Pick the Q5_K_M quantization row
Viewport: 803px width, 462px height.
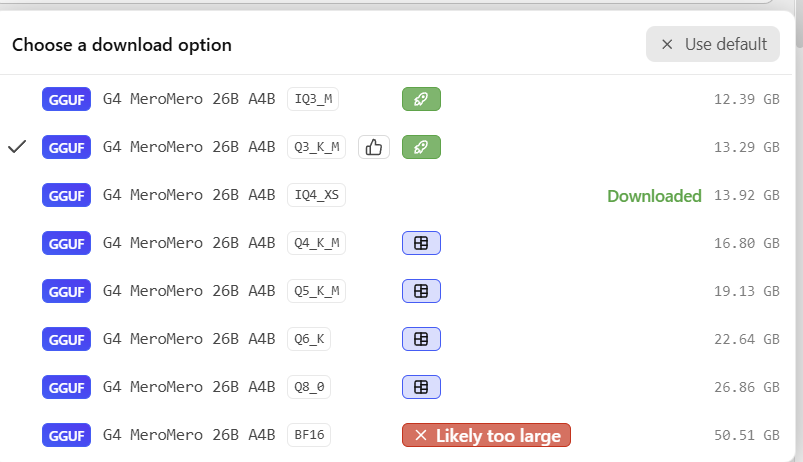pyautogui.click(x=395, y=291)
